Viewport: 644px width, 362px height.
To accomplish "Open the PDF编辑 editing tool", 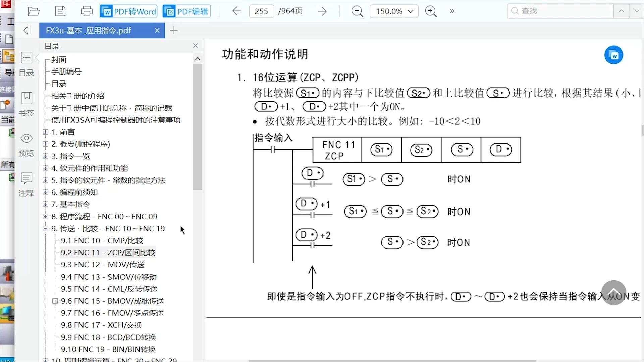I will click(186, 11).
